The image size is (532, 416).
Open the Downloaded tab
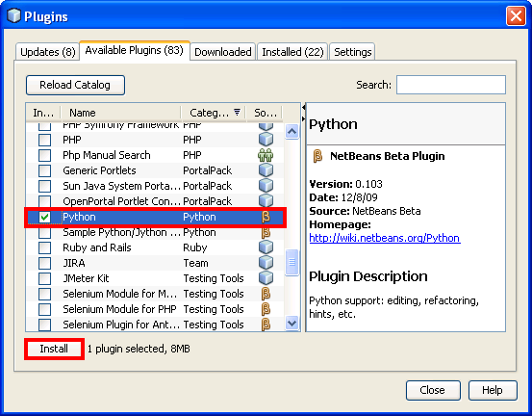click(x=222, y=52)
